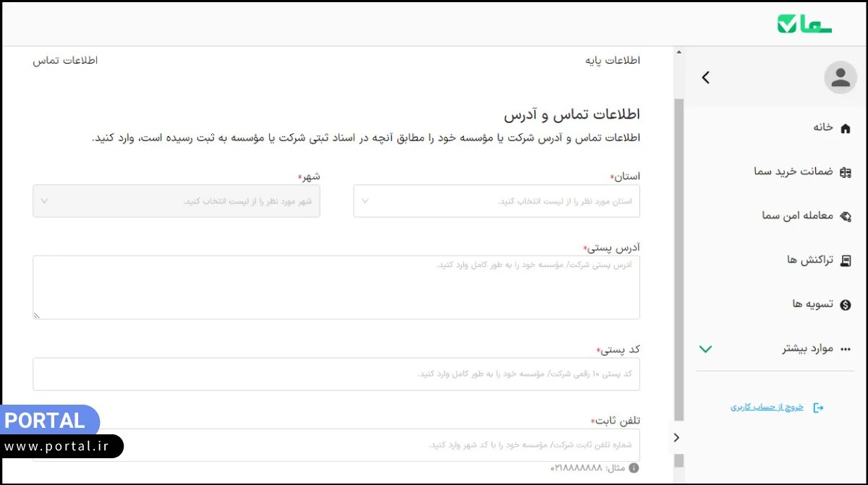The image size is (868, 485).
Task: Click the خروج از حساب کاربری logout link
Action: (x=767, y=407)
